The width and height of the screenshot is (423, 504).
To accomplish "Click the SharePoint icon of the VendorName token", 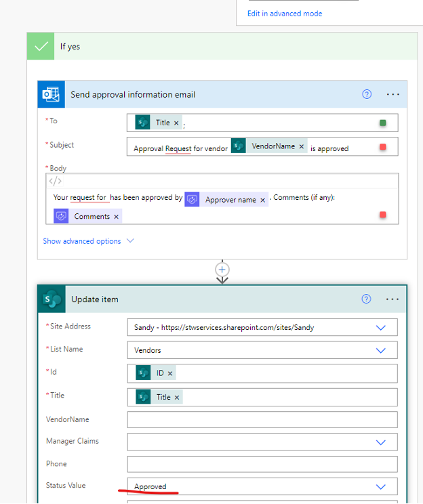I will (x=239, y=146).
